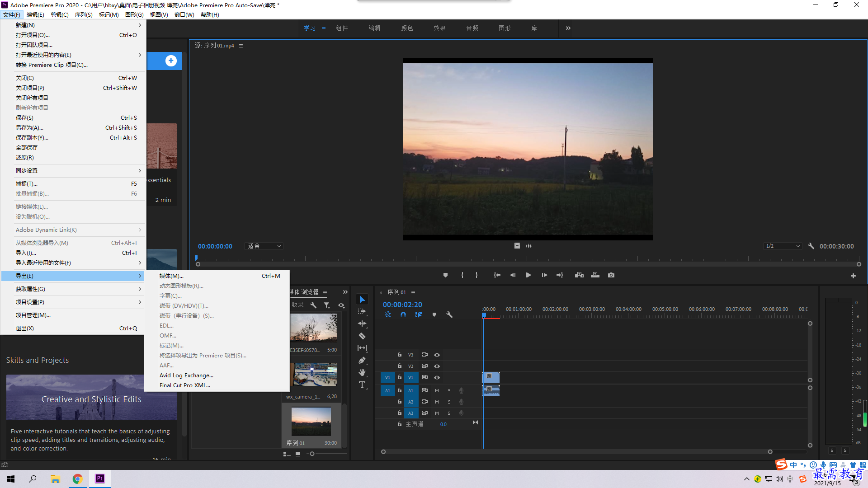Toggle Linked Selection in timeline
The width and height of the screenshot is (868, 488).
click(x=419, y=314)
